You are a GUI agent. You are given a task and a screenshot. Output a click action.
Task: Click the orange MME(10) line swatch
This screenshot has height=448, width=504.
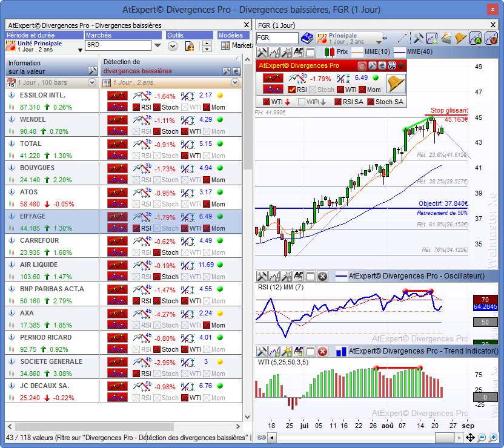click(x=357, y=51)
